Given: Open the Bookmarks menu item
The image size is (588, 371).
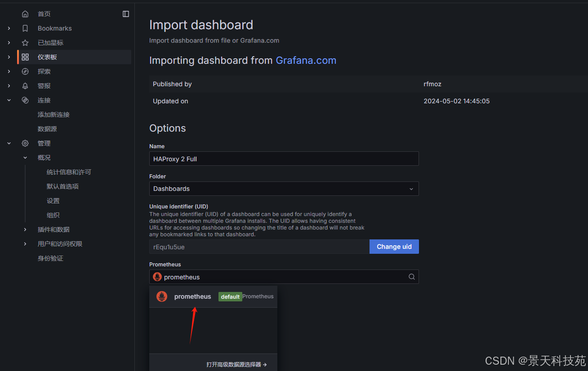Looking at the screenshot, I should (55, 28).
